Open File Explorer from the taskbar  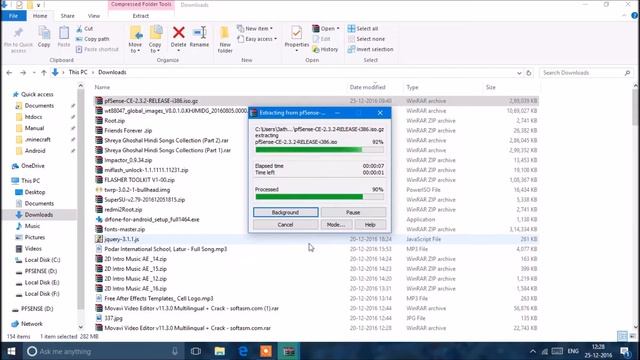[220, 351]
